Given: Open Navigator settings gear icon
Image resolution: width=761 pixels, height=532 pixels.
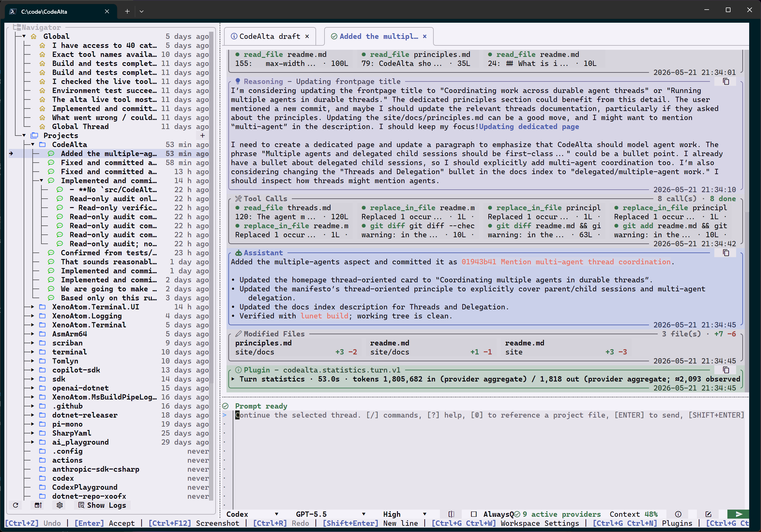Looking at the screenshot, I should tap(60, 505).
